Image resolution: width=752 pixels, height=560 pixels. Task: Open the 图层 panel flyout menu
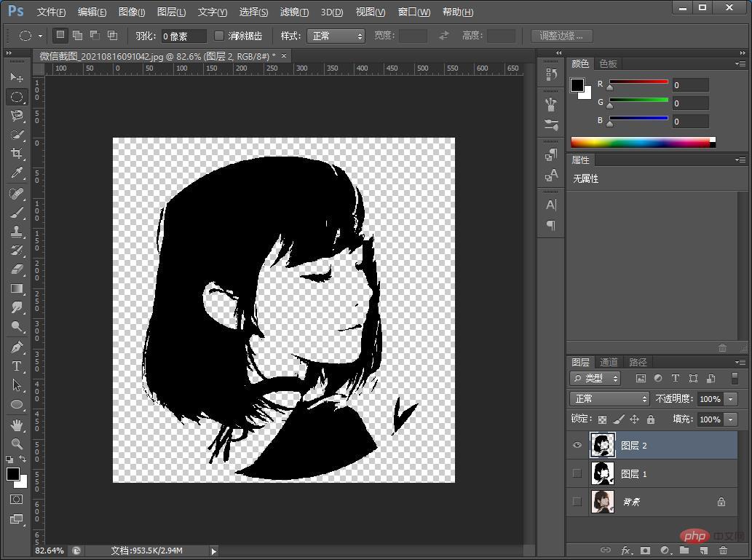[x=740, y=362]
